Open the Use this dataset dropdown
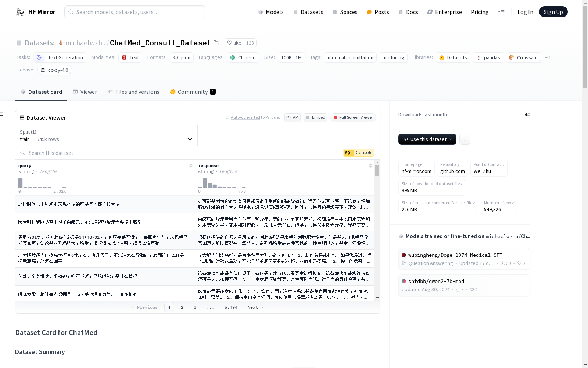This screenshot has width=588, height=368. click(x=427, y=139)
